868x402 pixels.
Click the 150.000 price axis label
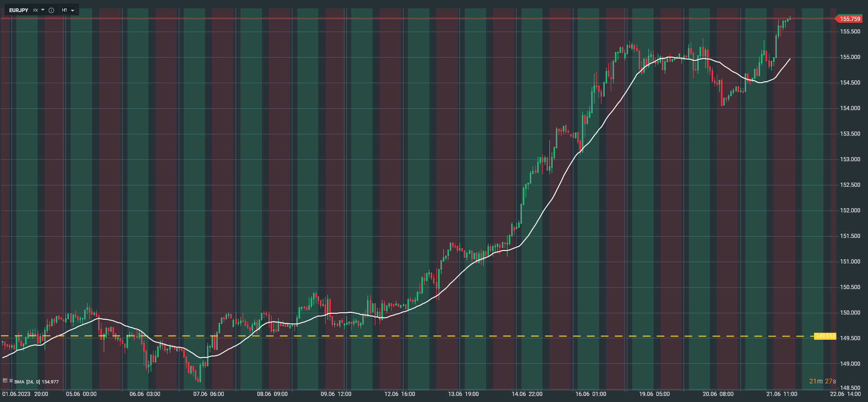click(850, 313)
